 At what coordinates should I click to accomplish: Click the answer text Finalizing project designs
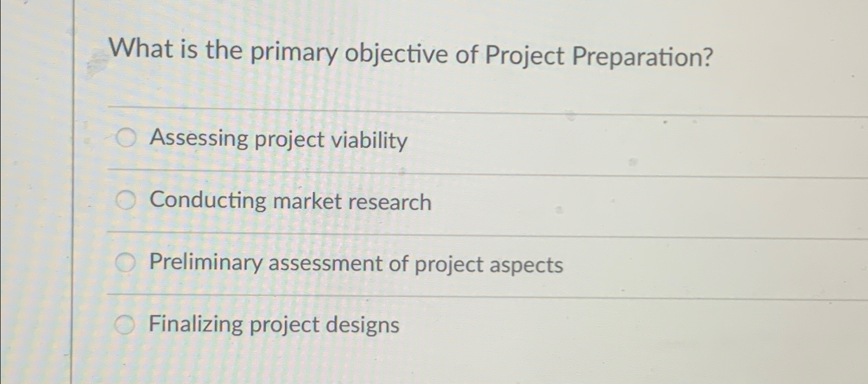[273, 325]
